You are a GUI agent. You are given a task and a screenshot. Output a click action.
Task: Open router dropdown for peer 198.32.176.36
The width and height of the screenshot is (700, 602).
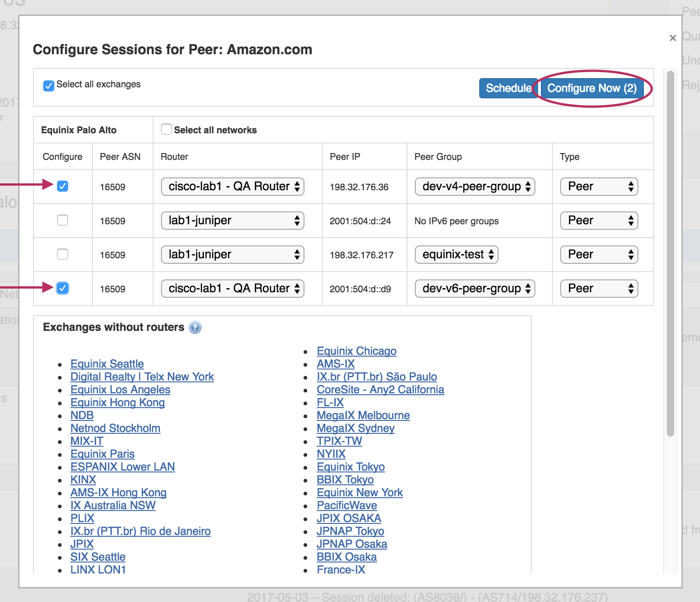[x=233, y=187]
